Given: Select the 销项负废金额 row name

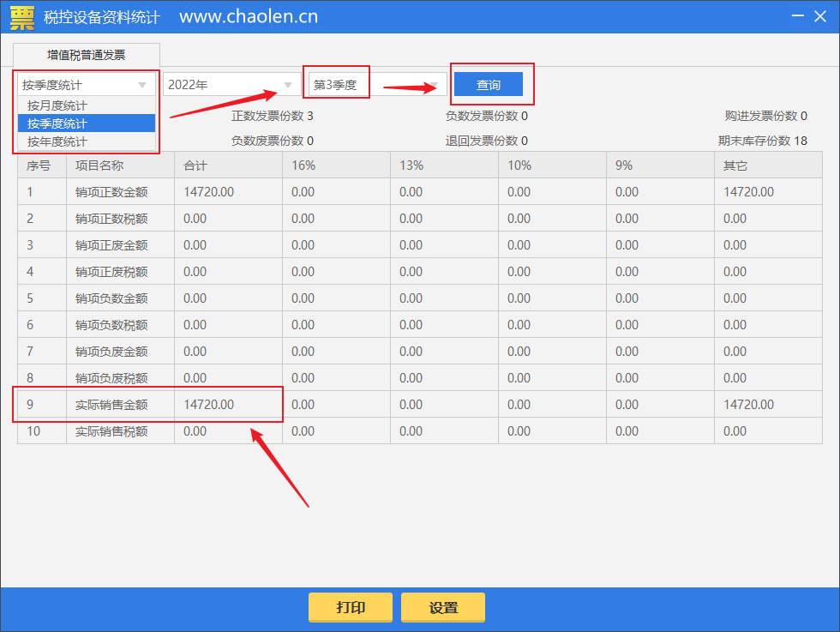Looking at the screenshot, I should (x=111, y=351).
